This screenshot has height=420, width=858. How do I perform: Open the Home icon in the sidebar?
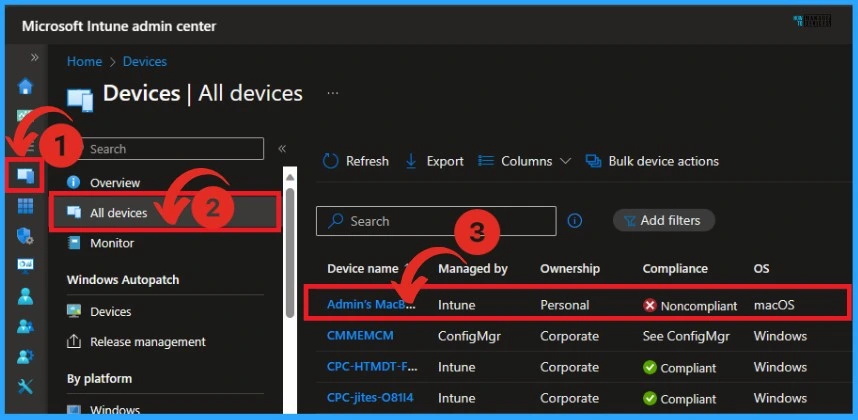(25, 86)
